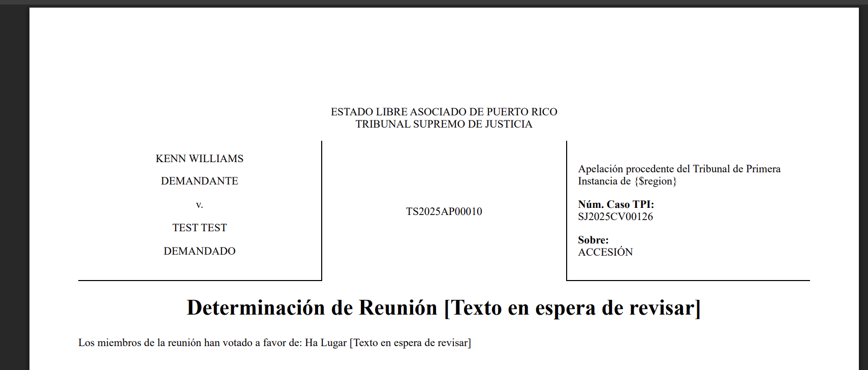Click the 'v.' separator between parties

(199, 204)
